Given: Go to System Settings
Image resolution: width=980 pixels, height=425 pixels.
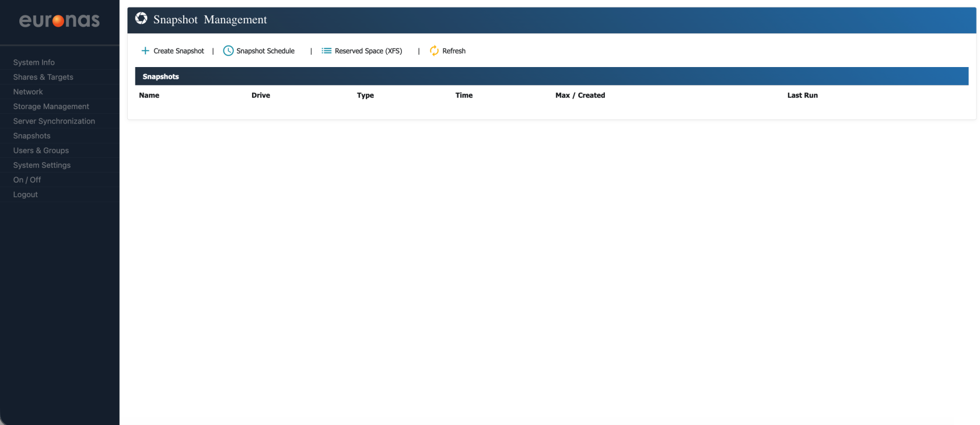Looking at the screenshot, I should click(42, 165).
